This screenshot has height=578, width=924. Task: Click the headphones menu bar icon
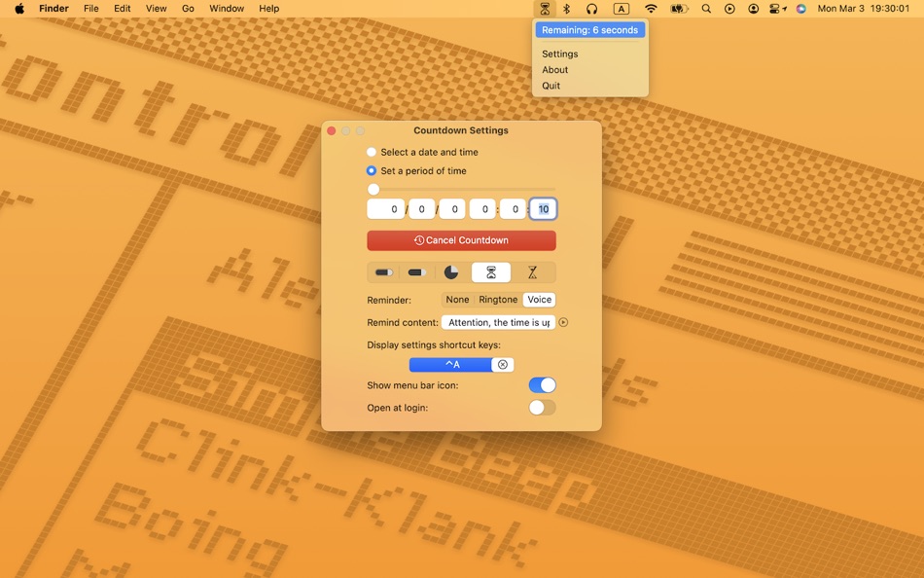click(592, 8)
